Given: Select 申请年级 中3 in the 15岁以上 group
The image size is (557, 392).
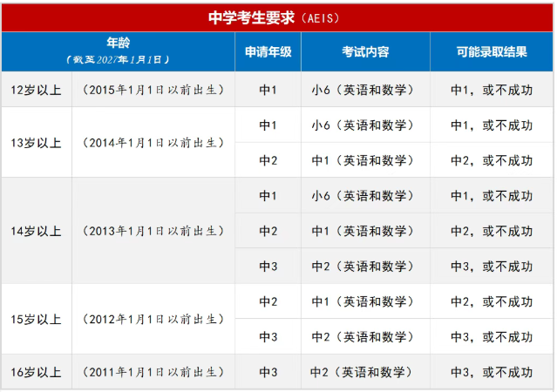Looking at the screenshot, I should (x=268, y=336).
